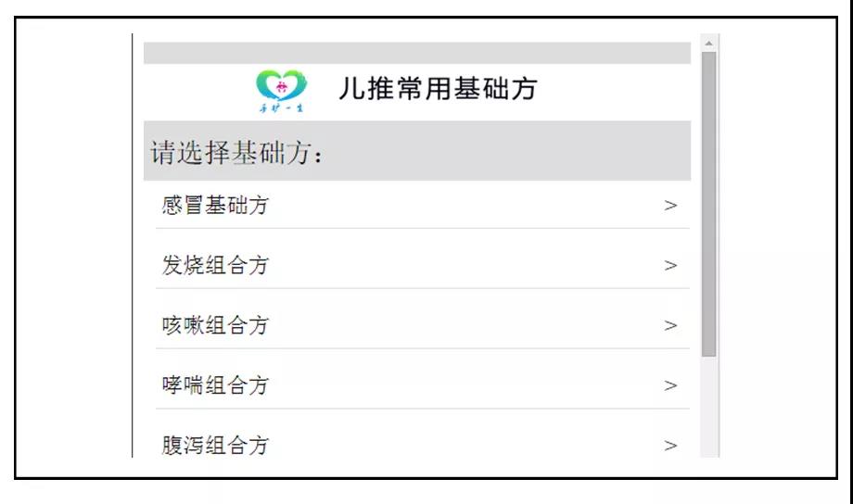This screenshot has width=853, height=504.
Task: Open the 哮喘组合方 item
Action: 423,384
